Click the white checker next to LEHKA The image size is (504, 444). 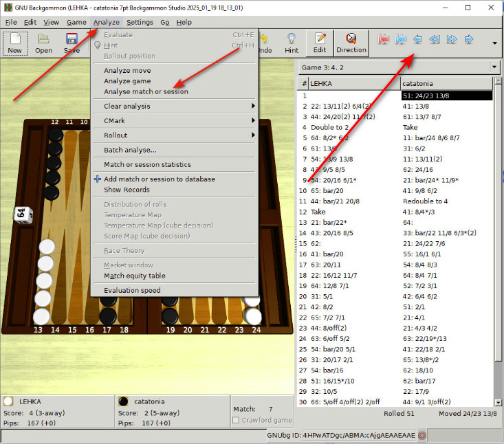(8, 401)
